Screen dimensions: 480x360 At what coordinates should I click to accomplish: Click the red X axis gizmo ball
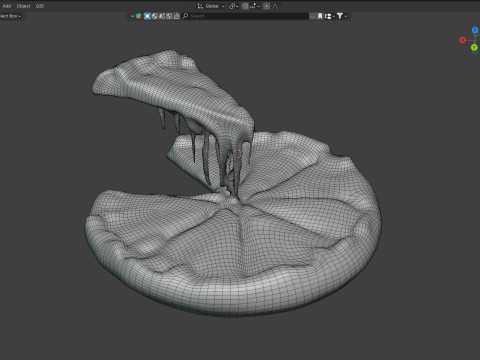tap(462, 40)
